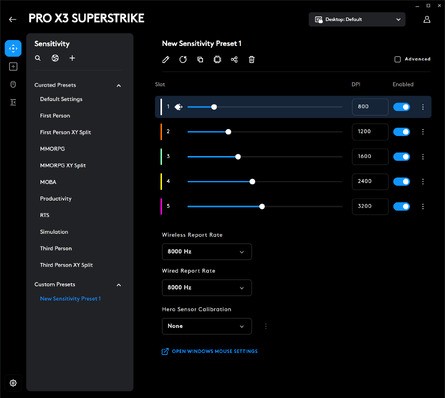Collapse the Curated Presets section

coord(119,86)
